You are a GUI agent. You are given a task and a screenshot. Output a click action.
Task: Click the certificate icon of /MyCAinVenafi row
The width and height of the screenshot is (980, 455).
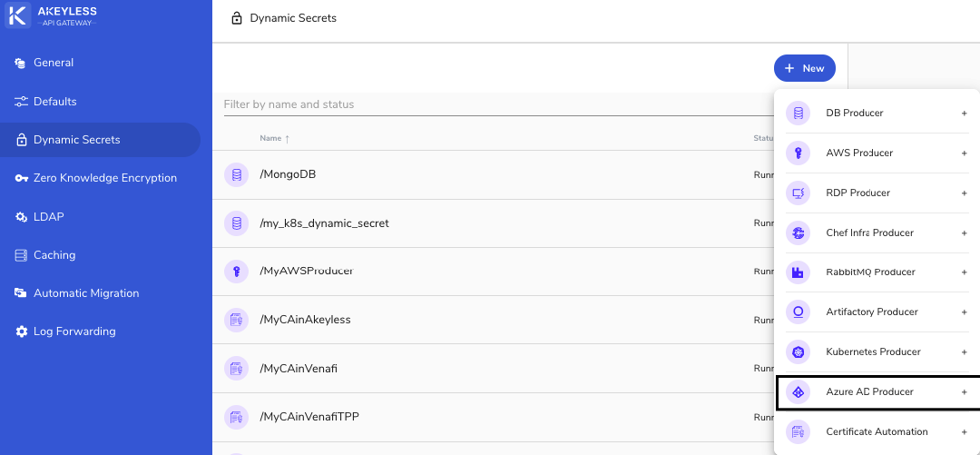click(236, 369)
